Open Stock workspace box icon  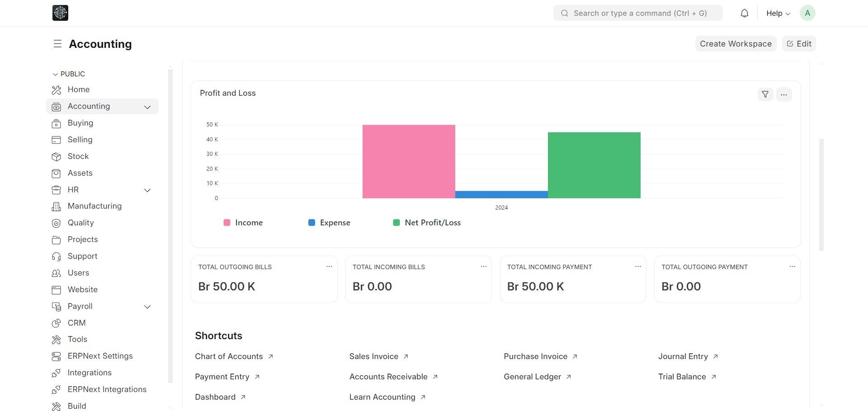pos(56,157)
